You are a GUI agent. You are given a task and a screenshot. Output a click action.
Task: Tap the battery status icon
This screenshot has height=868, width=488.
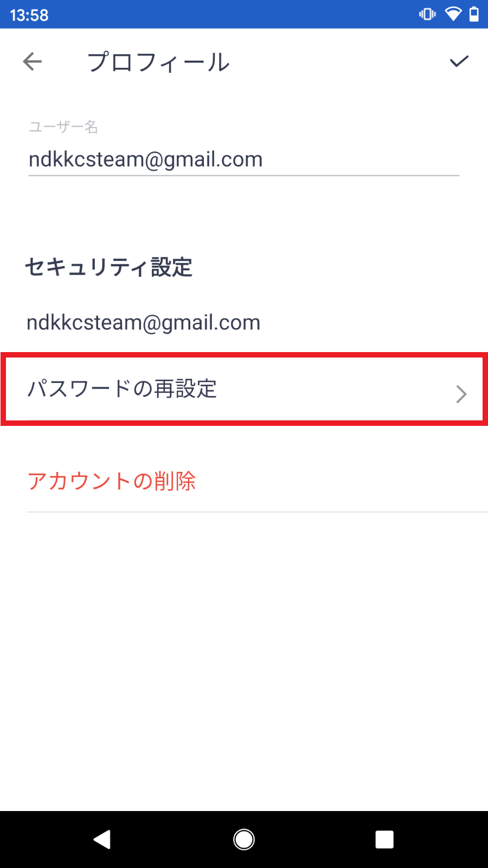coord(474,14)
